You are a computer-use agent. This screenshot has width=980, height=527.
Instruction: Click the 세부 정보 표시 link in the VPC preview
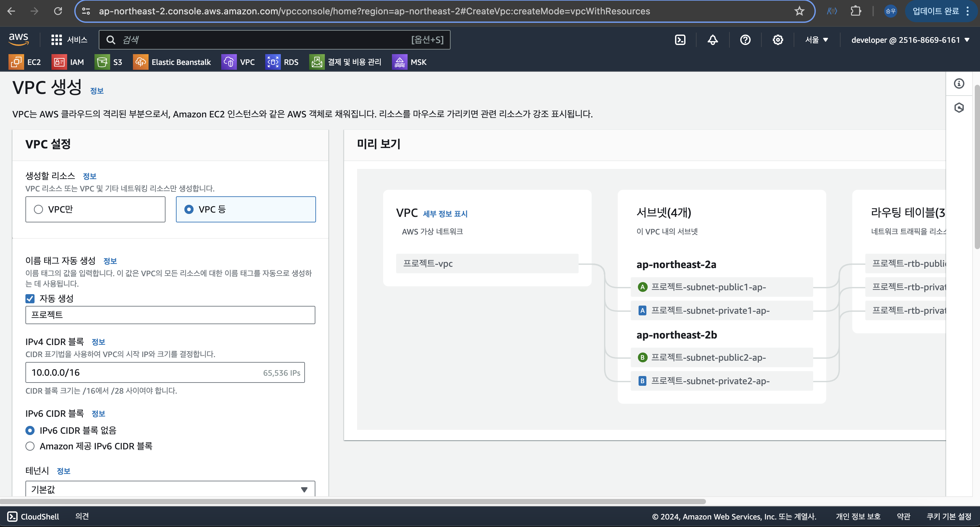tap(445, 214)
